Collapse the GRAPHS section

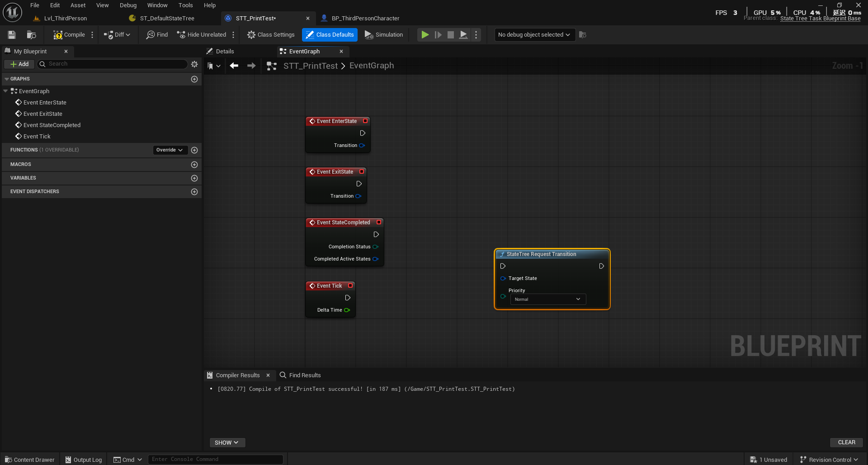click(x=7, y=79)
